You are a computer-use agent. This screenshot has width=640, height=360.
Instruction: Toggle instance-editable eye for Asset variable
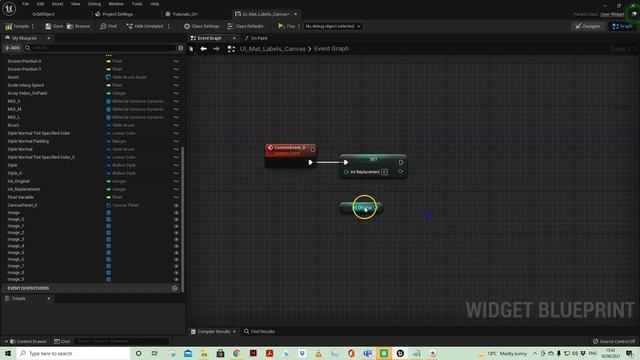(x=176, y=77)
